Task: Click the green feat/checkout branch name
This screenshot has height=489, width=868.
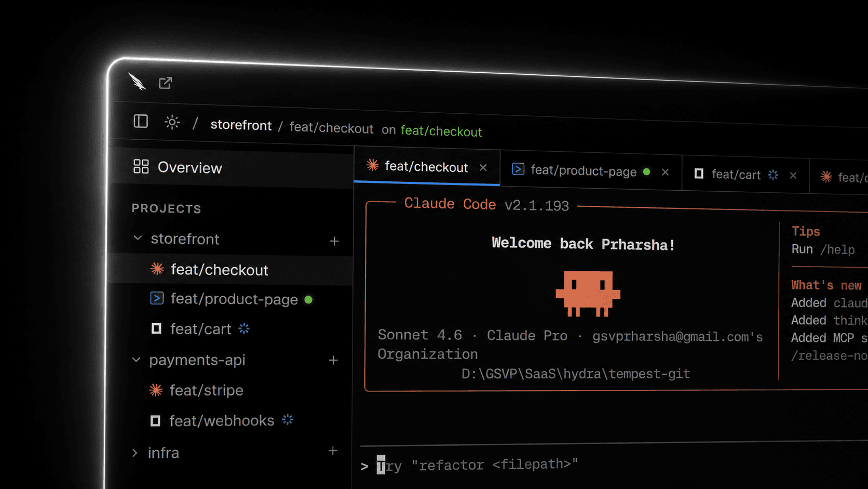Action: point(441,131)
